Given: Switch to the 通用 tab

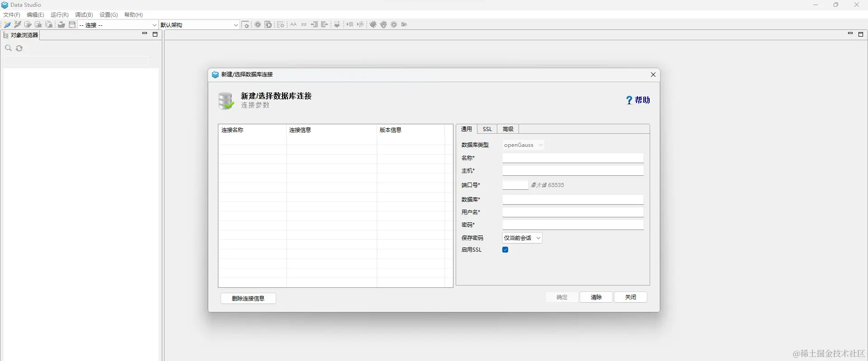Looking at the screenshot, I should [467, 129].
